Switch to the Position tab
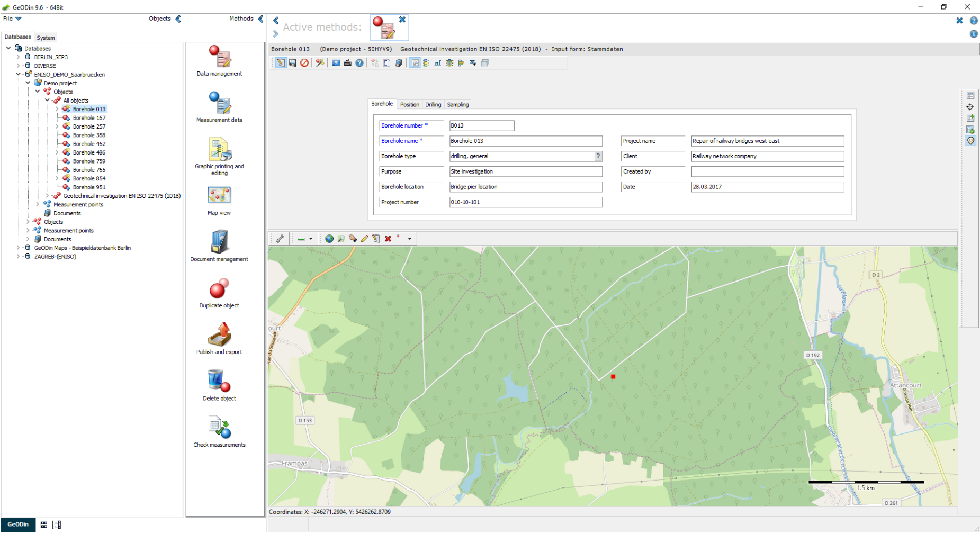Screen dimensions: 980x534 (x=409, y=105)
